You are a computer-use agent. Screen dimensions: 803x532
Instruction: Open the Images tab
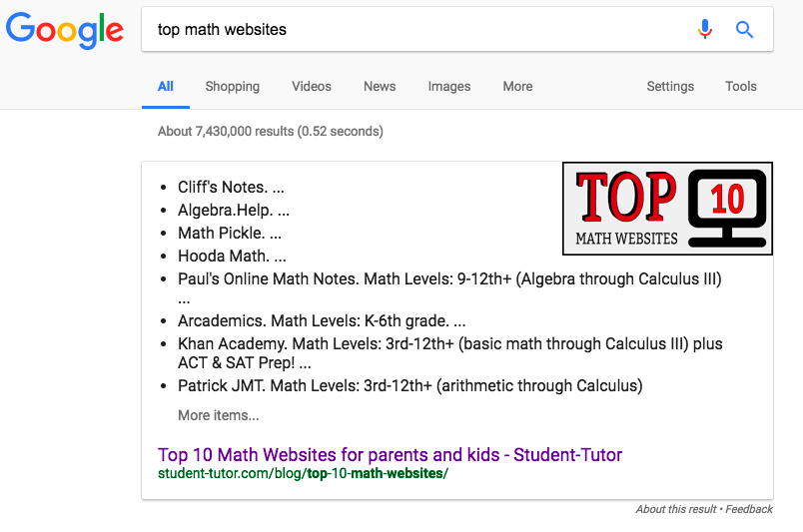(x=449, y=87)
